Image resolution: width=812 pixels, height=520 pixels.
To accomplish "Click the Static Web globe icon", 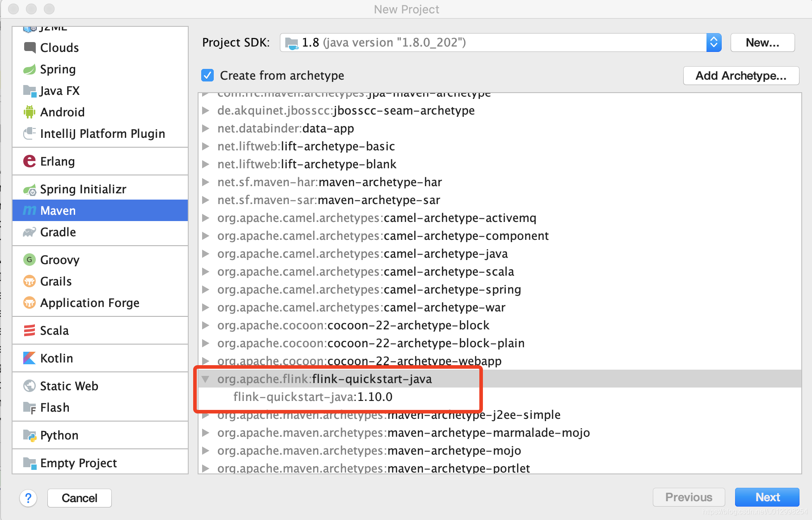I will [x=30, y=386].
